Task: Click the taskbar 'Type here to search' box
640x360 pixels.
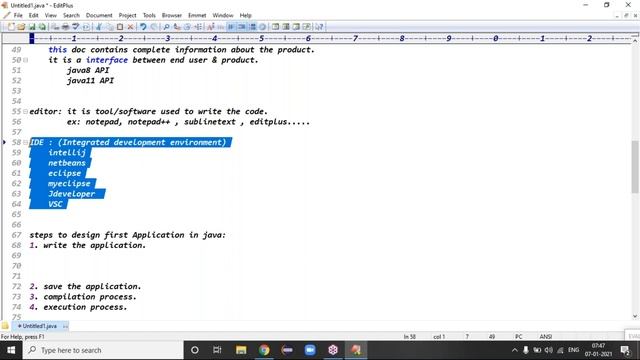Action: 103,350
